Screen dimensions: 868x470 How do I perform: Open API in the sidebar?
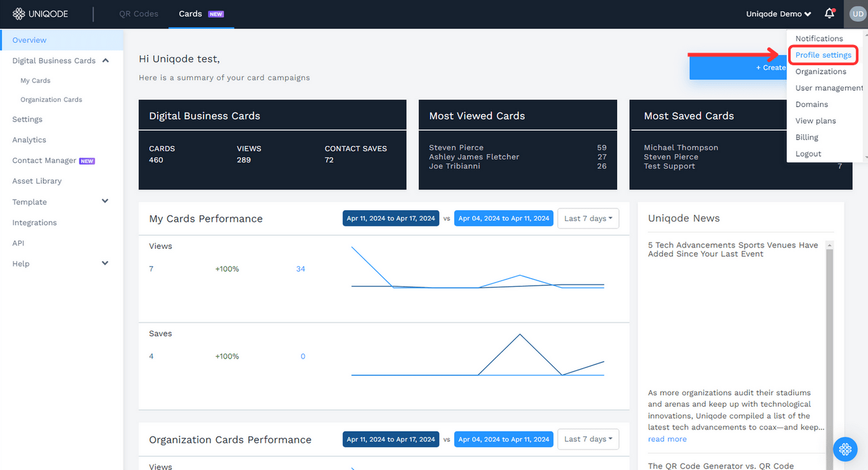(18, 243)
